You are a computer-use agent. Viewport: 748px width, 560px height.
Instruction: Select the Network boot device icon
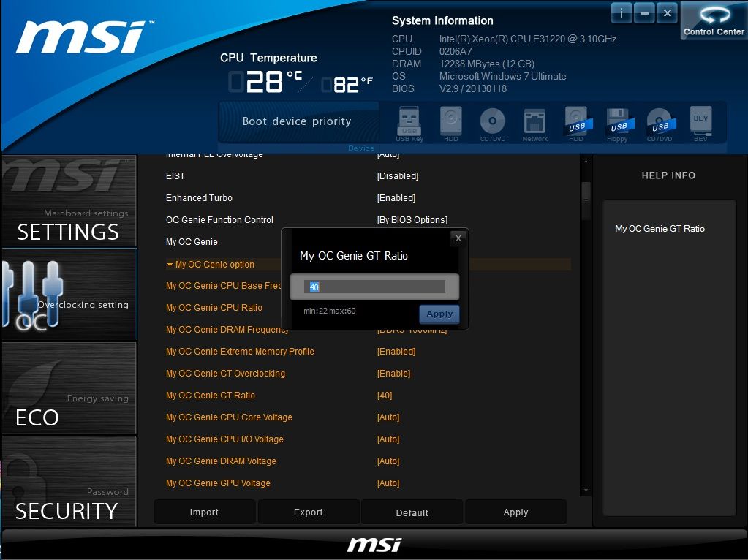534,124
